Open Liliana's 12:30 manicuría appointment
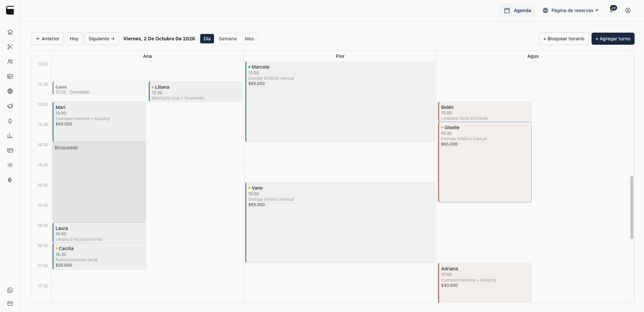The image size is (644, 312). pyautogui.click(x=195, y=91)
